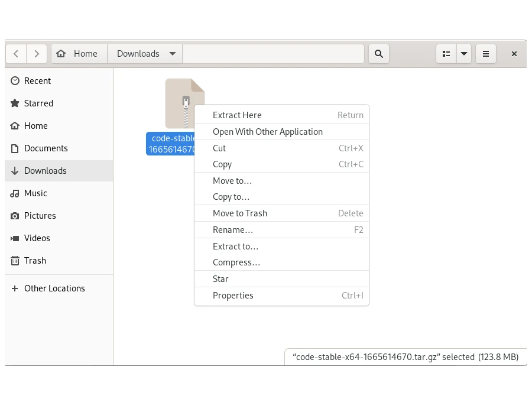532x399 pixels.
Task: Open the Trash sidebar location
Action: click(35, 261)
